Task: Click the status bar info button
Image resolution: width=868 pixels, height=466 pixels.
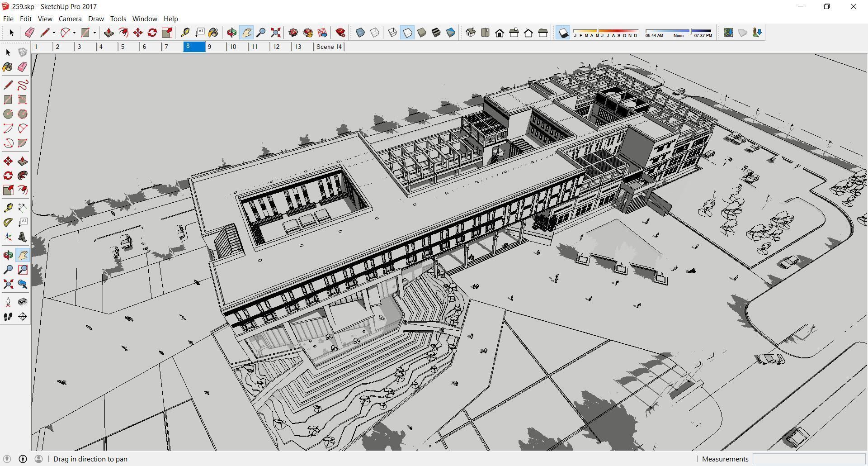Action: tap(23, 459)
